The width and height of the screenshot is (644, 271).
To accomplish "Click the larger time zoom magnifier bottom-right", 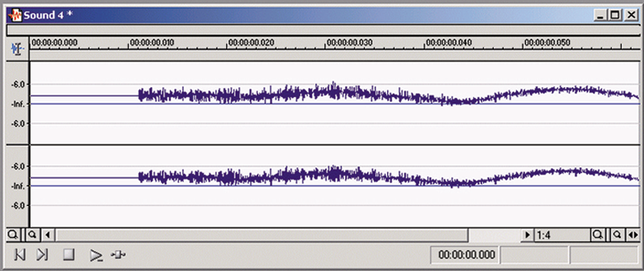I will [x=597, y=235].
